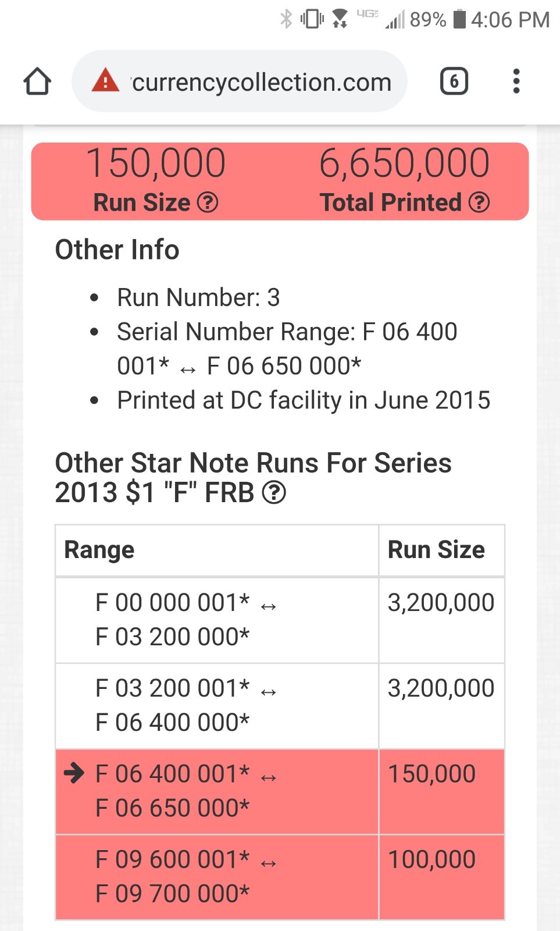560x931 pixels.
Task: Open the tab switcher showing 6
Action: pyautogui.click(x=454, y=81)
